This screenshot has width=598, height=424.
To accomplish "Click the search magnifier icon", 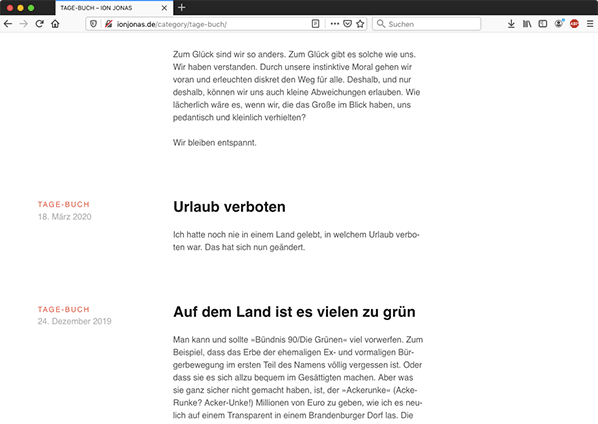I will (381, 24).
